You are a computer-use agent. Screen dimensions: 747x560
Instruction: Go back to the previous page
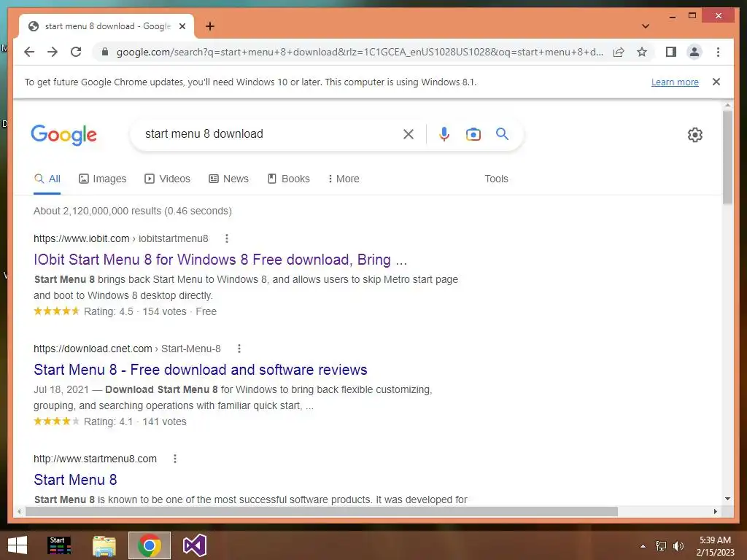tap(29, 52)
